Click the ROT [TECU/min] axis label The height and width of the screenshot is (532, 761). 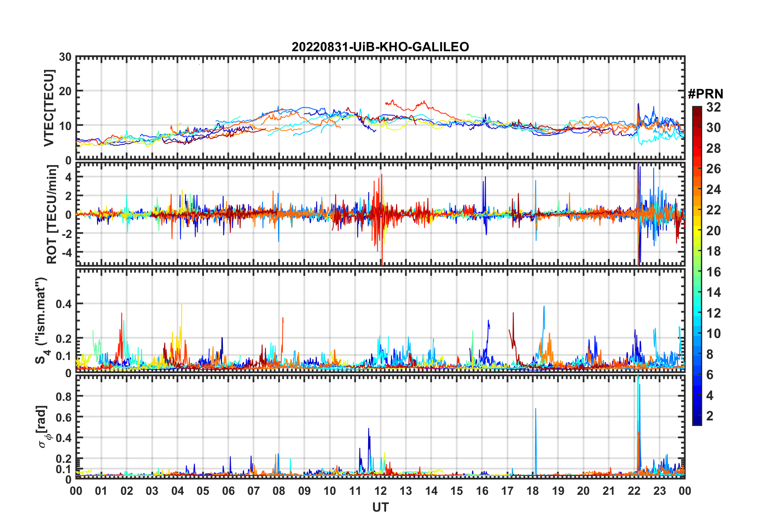[52, 214]
